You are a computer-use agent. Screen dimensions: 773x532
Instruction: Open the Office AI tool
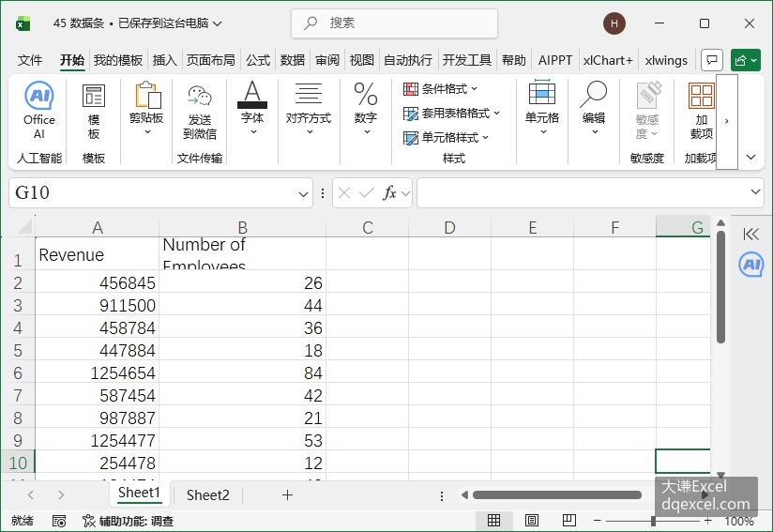(39, 110)
